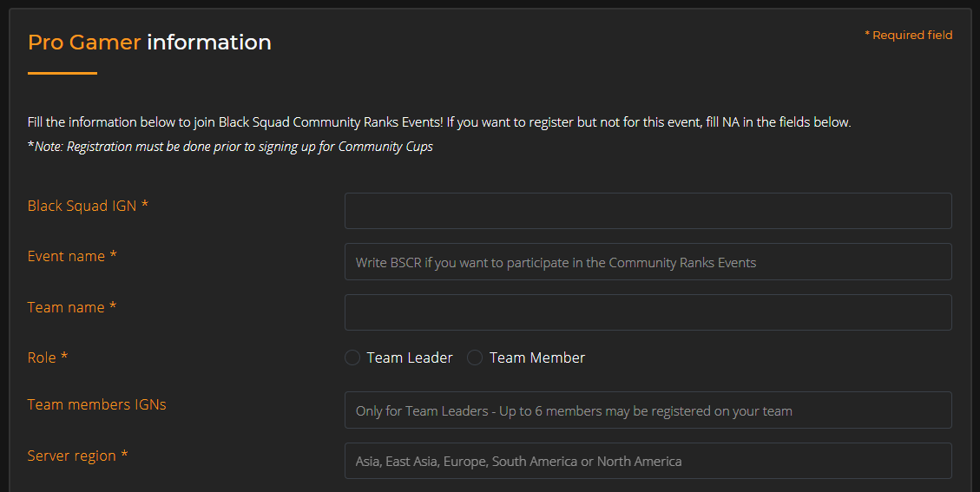This screenshot has height=492, width=980.
Task: Click the Team members IGNs input box
Action: pyautogui.click(x=648, y=410)
